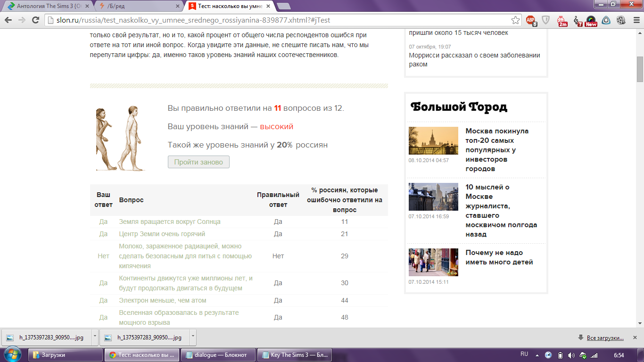This screenshot has height=362, width=644.
Task: Click the browser forward arrow
Action: pos(22,20)
